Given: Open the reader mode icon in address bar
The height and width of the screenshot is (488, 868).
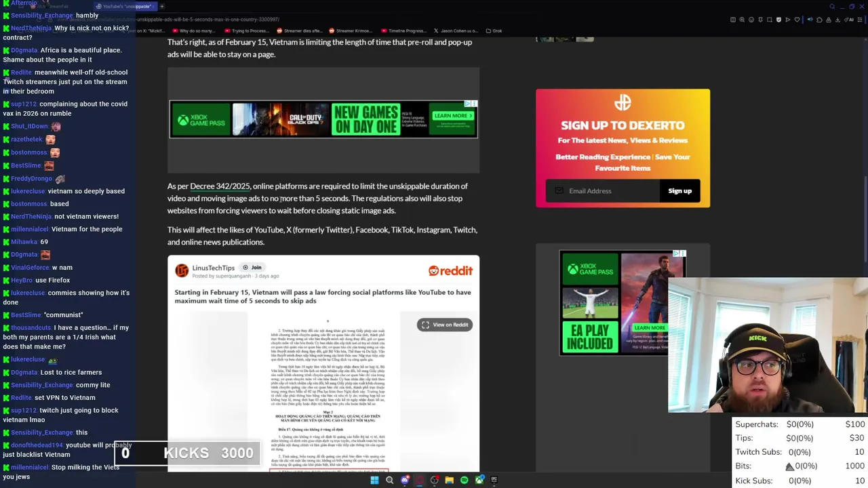Looking at the screenshot, I should [x=733, y=20].
